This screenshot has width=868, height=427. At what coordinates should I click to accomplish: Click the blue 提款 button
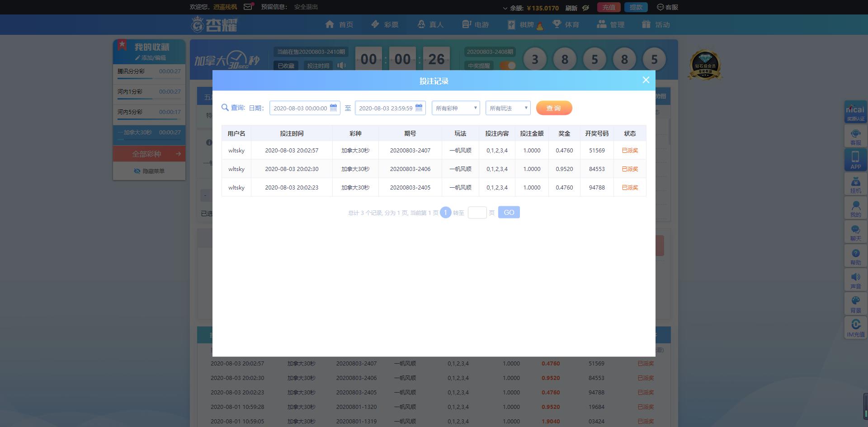tap(636, 7)
